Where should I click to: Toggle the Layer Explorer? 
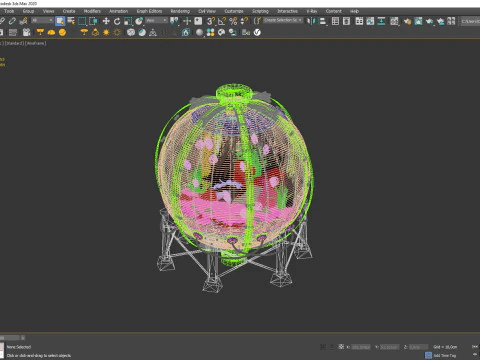tap(346, 21)
